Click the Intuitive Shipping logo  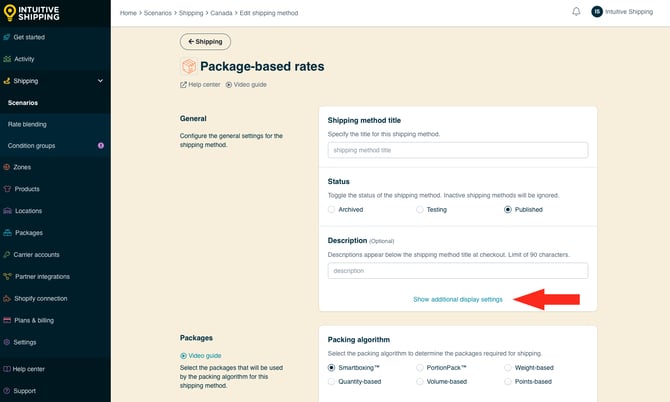[31, 13]
